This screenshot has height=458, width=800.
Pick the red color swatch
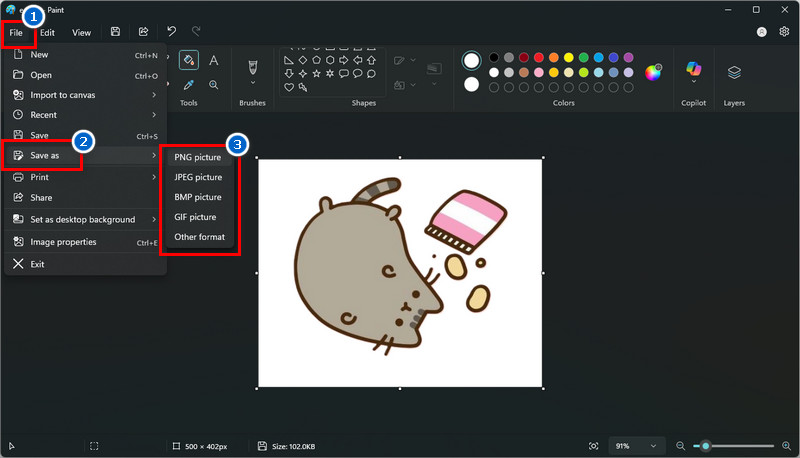[539, 57]
